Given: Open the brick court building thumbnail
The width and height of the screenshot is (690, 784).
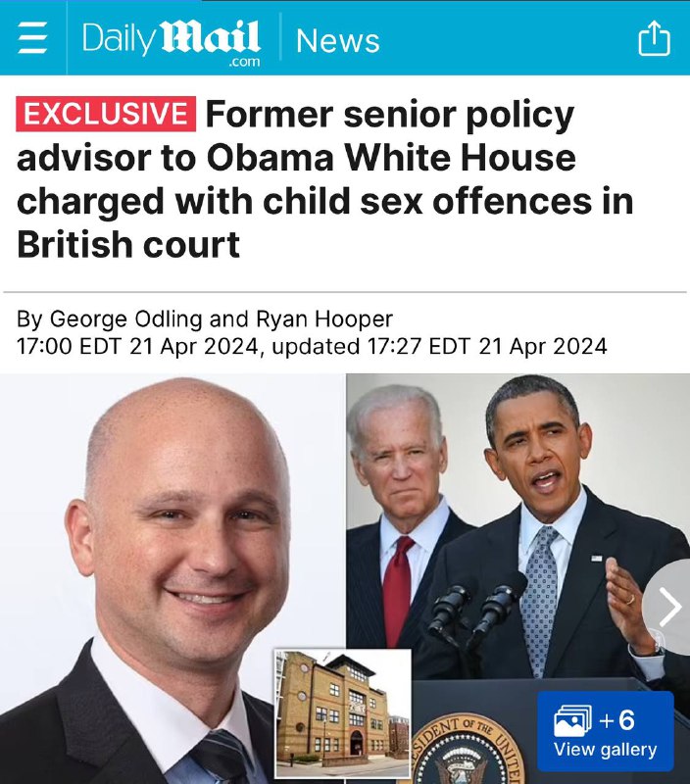Looking at the screenshot, I should (343, 713).
